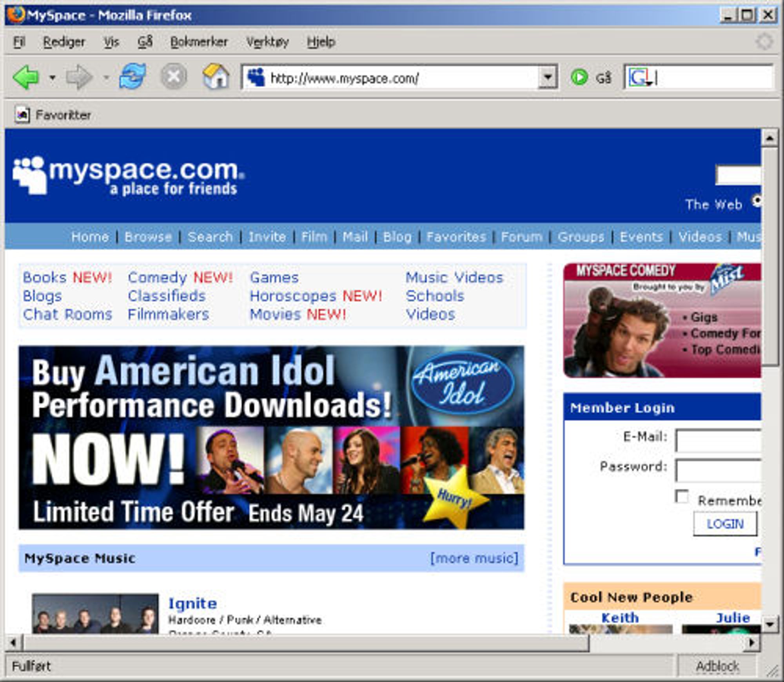Open the Mail navigation link

click(355, 237)
